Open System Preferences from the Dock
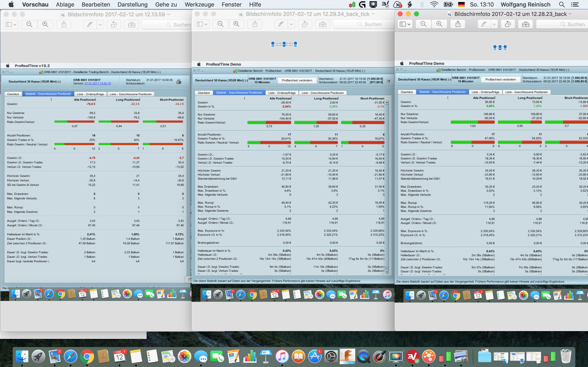Viewport: 588px width, 367px height. 331,357
